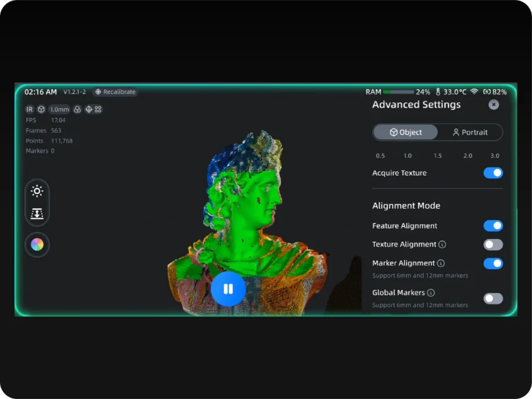The height and width of the screenshot is (399, 532).
Task: Open the brightness sun settings
Action: pos(37,191)
